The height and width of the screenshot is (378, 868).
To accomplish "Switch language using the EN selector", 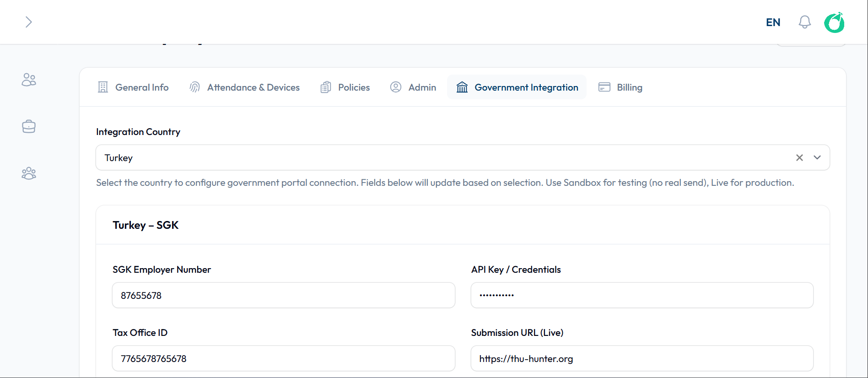I will [x=773, y=22].
